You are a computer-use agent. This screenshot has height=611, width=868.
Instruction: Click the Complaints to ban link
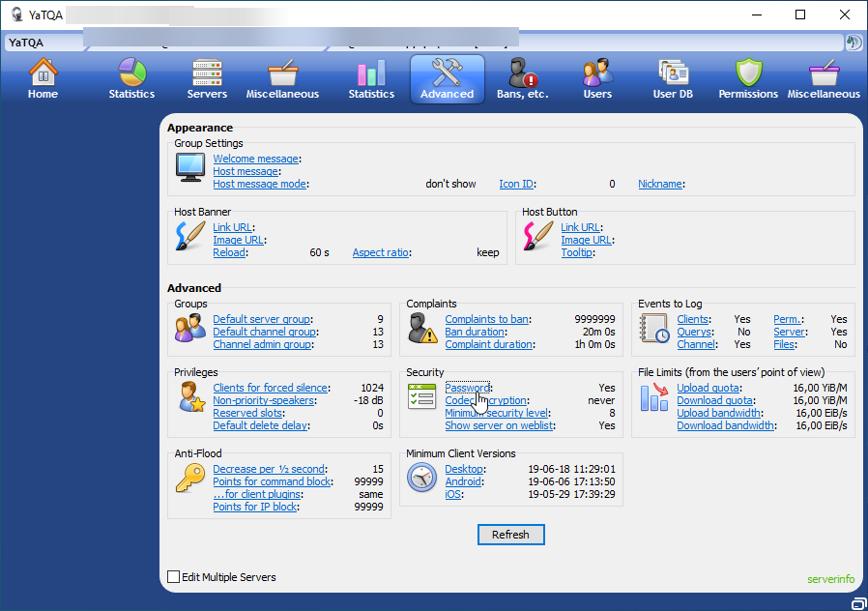487,319
